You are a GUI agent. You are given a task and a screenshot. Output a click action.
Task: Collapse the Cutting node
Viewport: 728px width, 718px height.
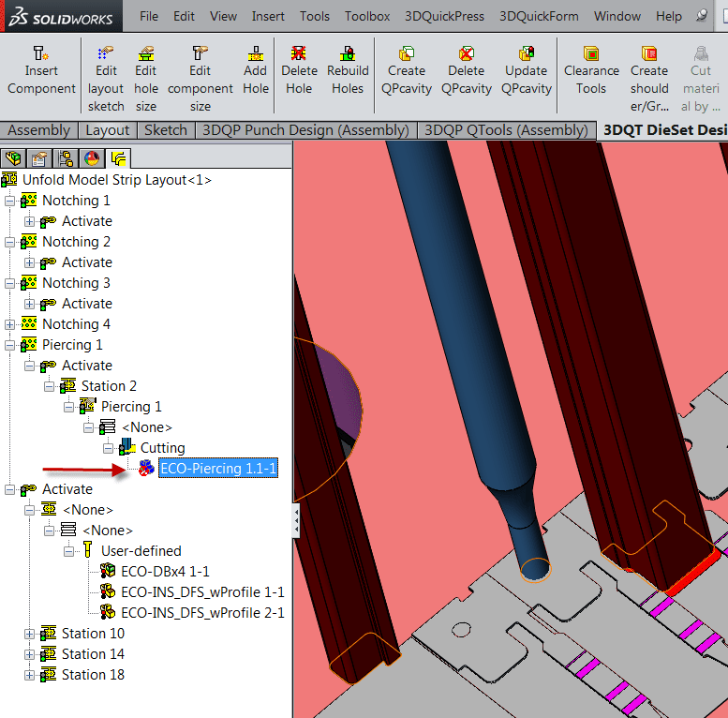[108, 449]
